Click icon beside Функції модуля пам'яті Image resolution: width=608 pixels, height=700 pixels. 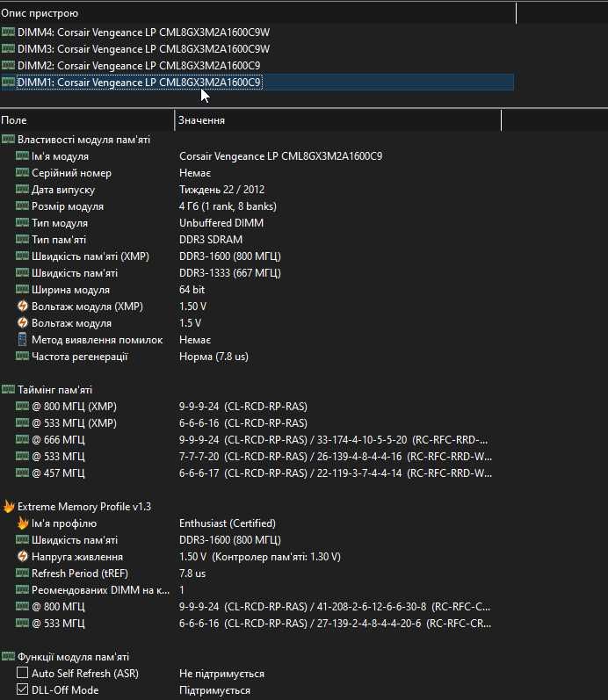(x=8, y=657)
